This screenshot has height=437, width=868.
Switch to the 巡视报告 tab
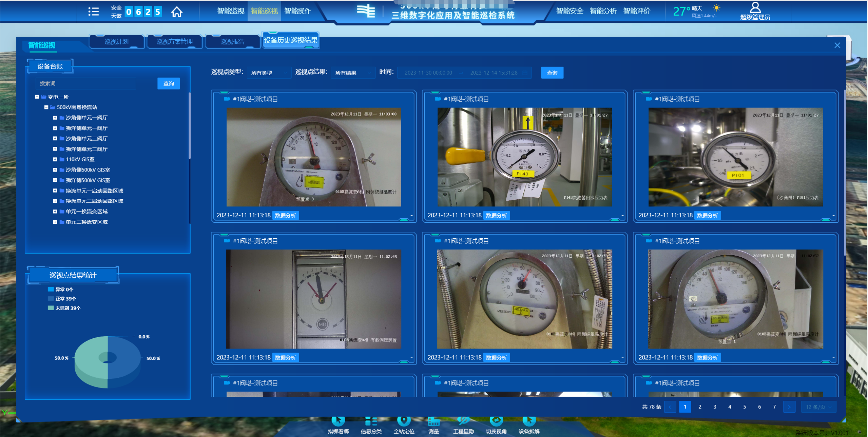pos(233,42)
